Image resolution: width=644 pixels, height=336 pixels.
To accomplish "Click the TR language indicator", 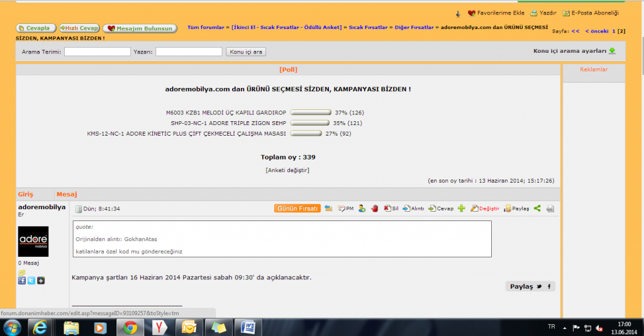I will (551, 327).
